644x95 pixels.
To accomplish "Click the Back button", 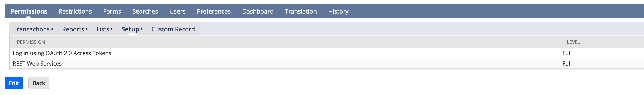I will [x=39, y=83].
